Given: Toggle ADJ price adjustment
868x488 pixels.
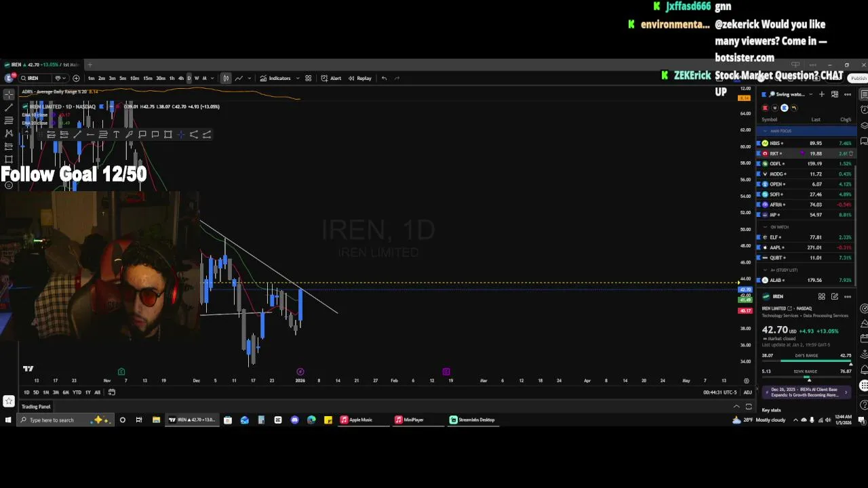Looking at the screenshot, I should tap(747, 392).
